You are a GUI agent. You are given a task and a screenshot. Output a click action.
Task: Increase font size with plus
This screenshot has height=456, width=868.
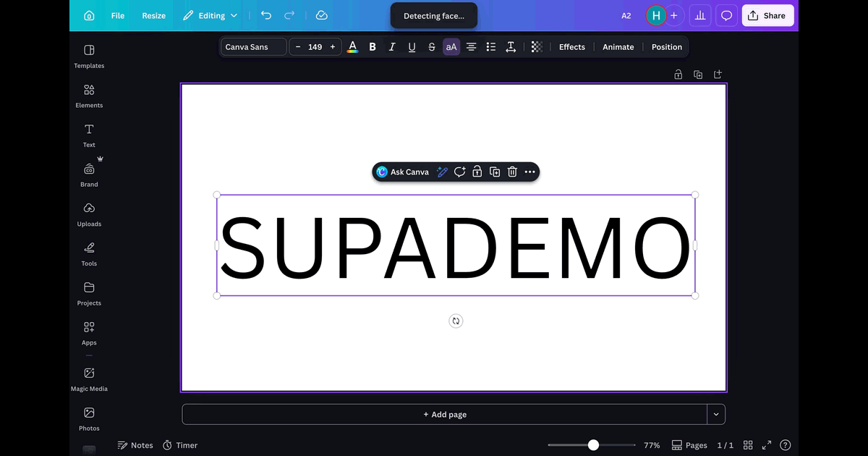[x=333, y=47]
